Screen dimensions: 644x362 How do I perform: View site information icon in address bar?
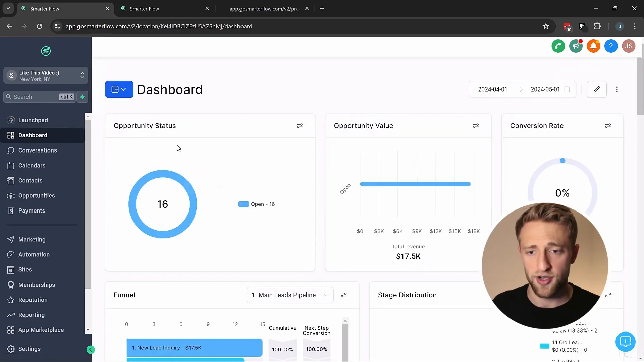pos(57,26)
